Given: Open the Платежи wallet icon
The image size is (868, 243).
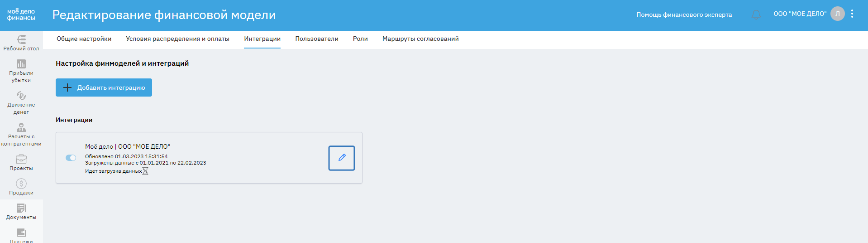Looking at the screenshot, I should point(21,233).
